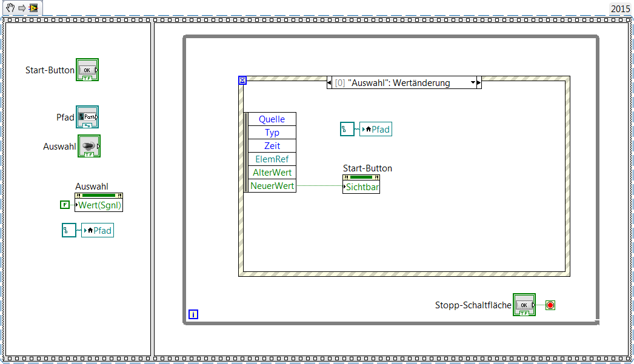Click the event timeout hourglass terminal
Screen dimensions: 634x364
click(242, 80)
